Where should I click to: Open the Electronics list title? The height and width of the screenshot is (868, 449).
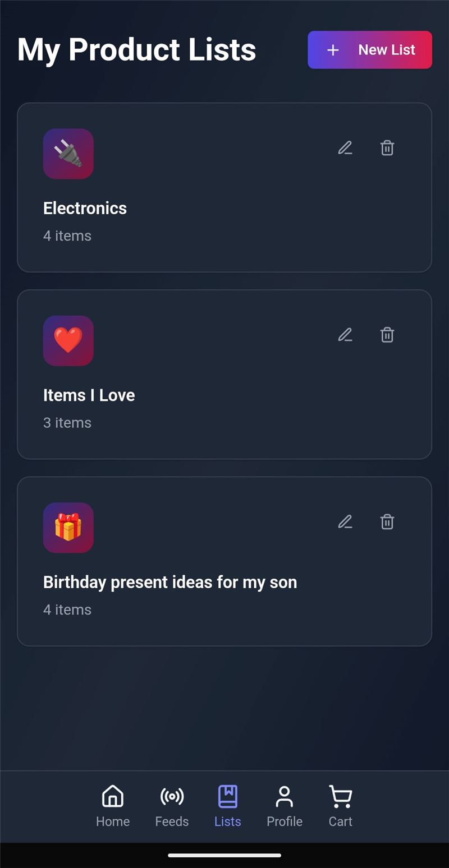tap(85, 208)
